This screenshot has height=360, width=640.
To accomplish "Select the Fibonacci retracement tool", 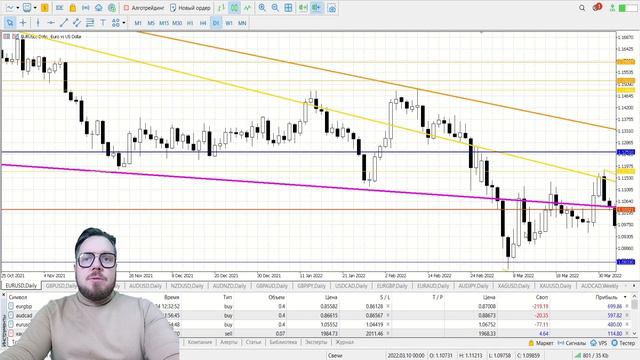I will pyautogui.click(x=90, y=23).
